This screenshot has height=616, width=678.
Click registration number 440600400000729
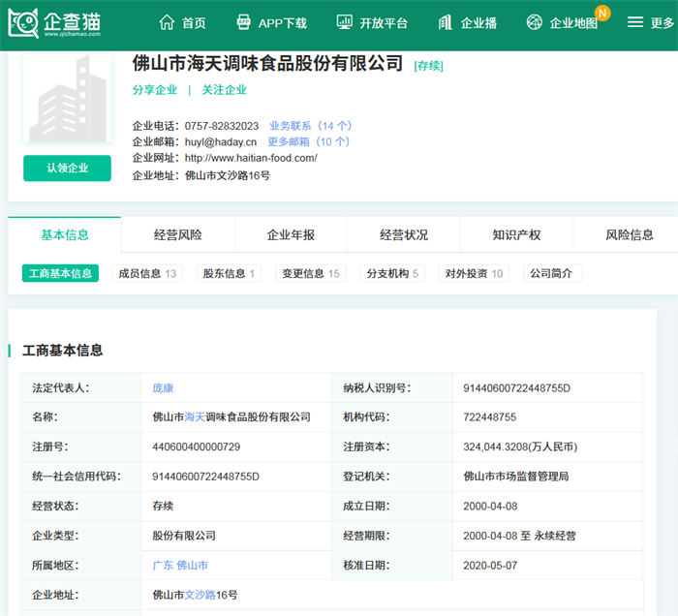[197, 447]
